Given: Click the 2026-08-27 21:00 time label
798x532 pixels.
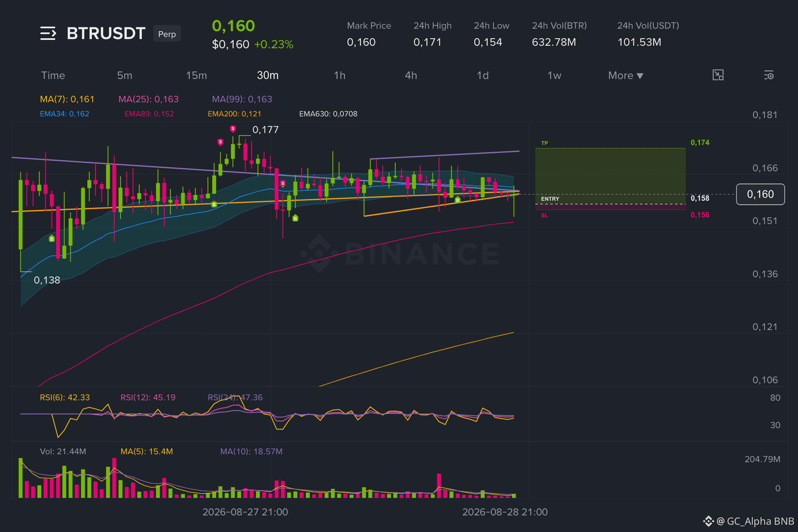Looking at the screenshot, I should (x=245, y=512).
